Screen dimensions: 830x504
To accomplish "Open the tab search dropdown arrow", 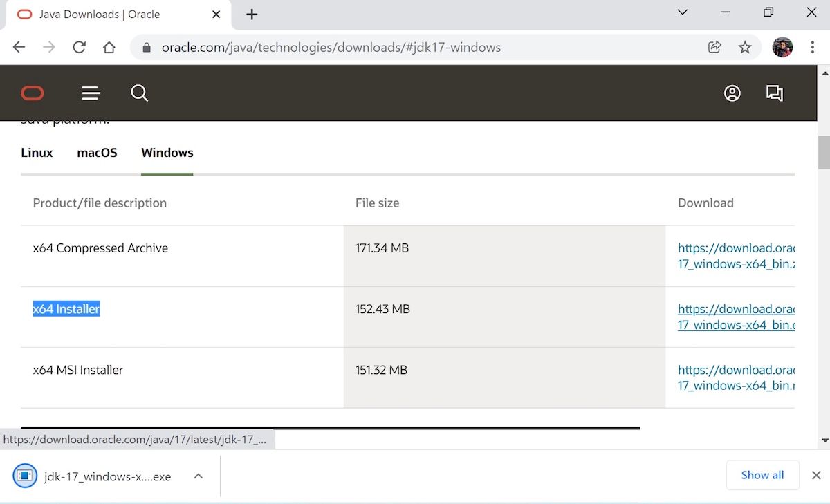I will coord(683,12).
